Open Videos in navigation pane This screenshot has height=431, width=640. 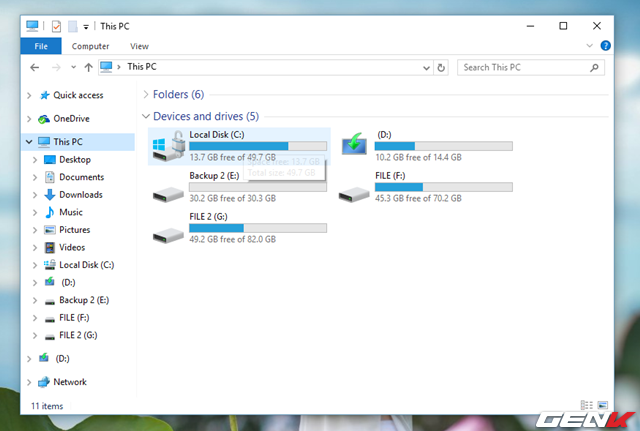64,247
